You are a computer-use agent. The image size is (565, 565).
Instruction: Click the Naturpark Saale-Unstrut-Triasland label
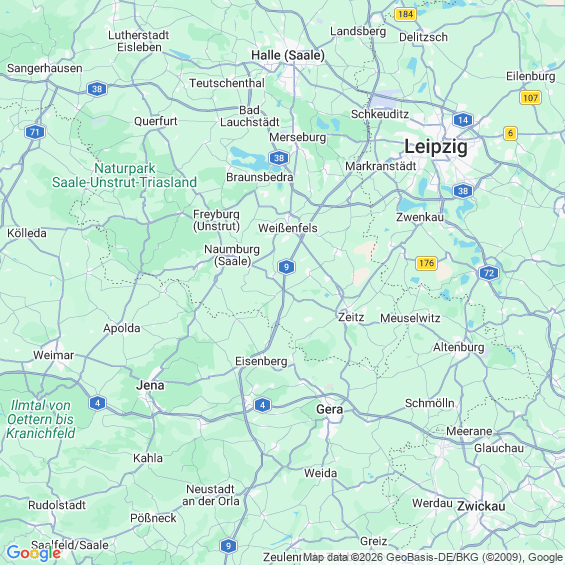point(124,175)
